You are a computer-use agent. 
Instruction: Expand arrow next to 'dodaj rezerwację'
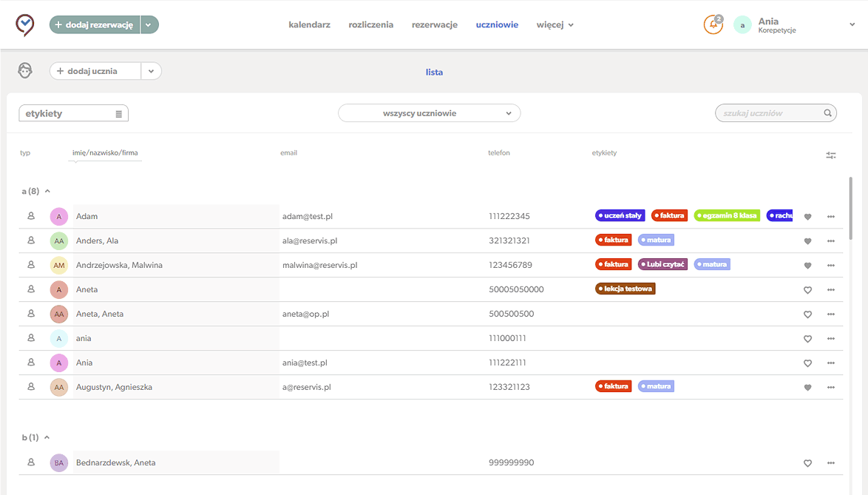coord(149,24)
